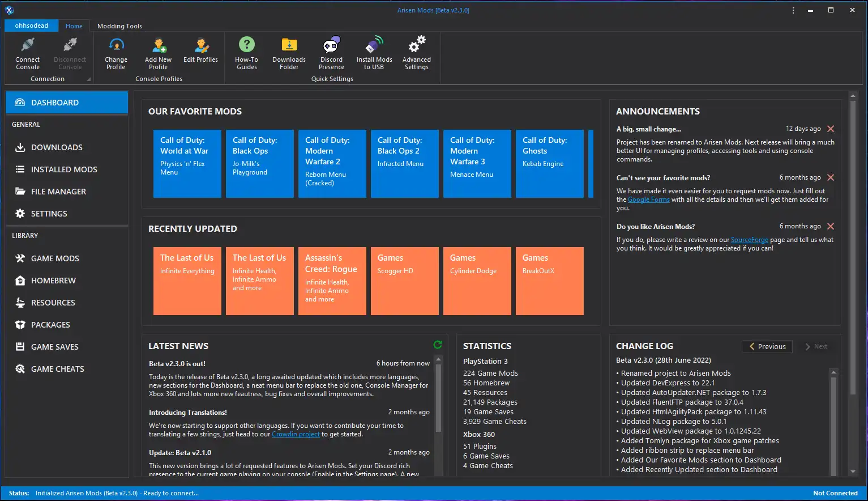
Task: Show the Next change log
Action: click(816, 346)
